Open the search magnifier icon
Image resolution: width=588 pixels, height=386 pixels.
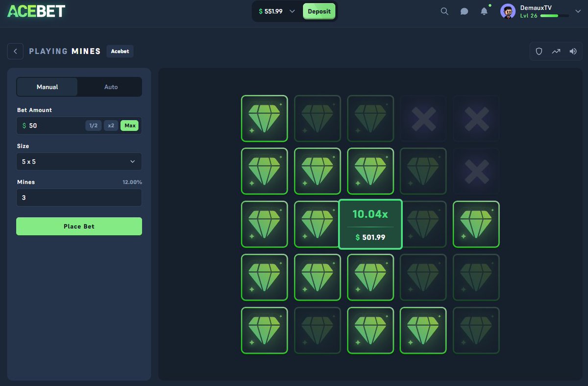point(444,11)
